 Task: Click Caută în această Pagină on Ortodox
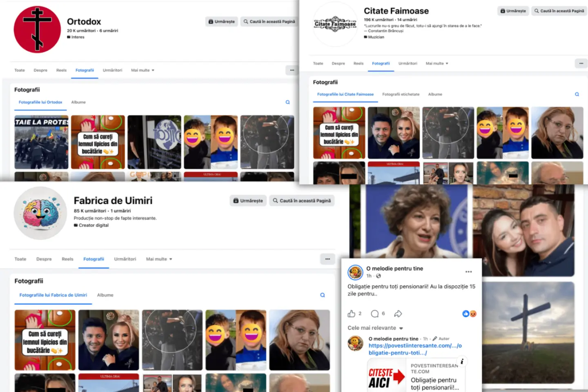(x=269, y=22)
